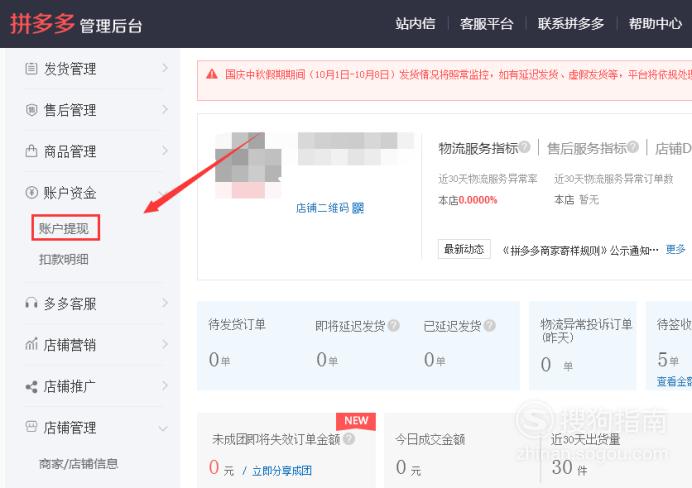Screen dimensions: 692x488
Task: Open 联系拼多多 in the top navigation
Action: 571,23
